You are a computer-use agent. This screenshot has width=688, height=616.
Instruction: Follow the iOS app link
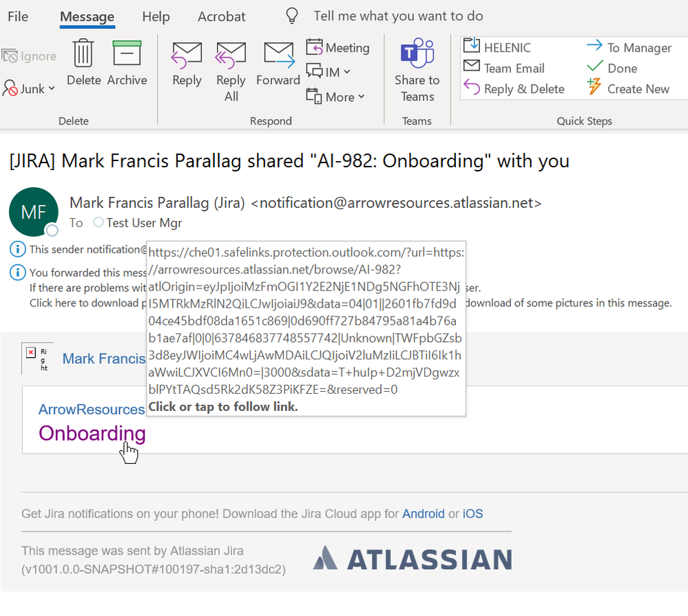coord(472,513)
